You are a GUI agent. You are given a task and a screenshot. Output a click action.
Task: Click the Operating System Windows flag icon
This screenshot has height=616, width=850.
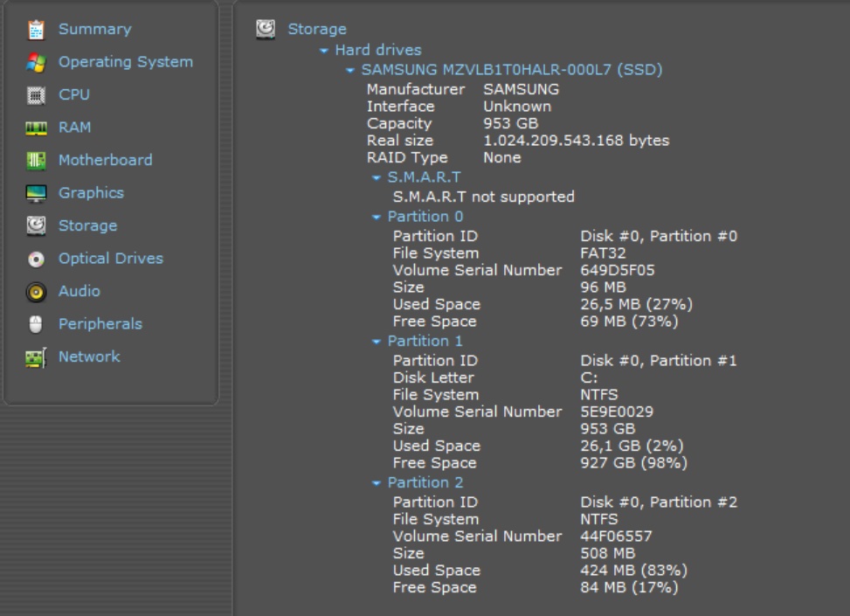click(x=36, y=63)
